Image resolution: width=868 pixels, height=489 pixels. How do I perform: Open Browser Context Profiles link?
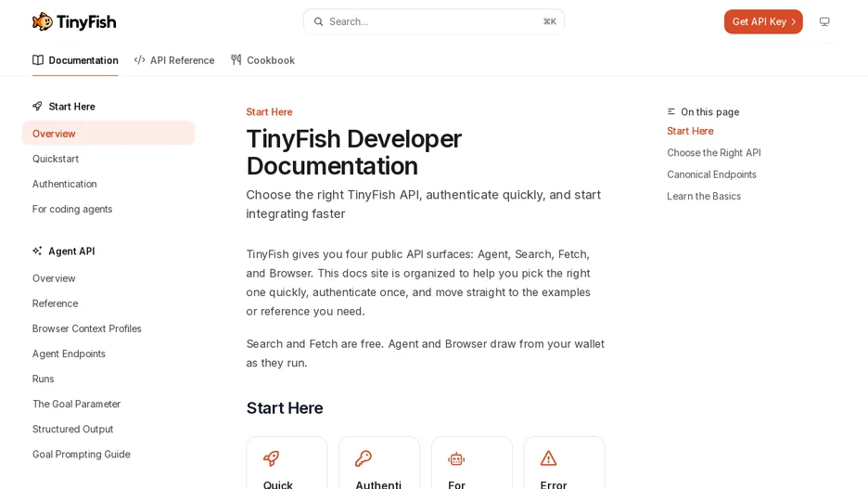point(87,328)
